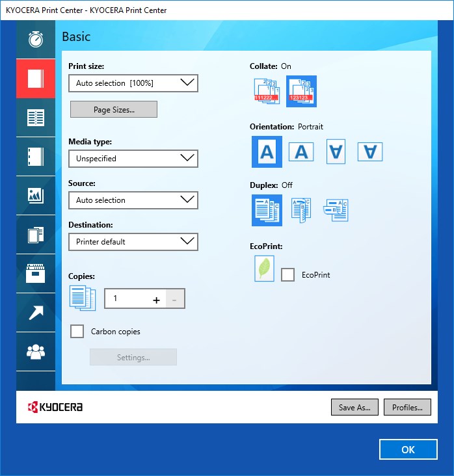Turn collate on with the 123123 icon
This screenshot has height=476, width=454.
point(301,92)
